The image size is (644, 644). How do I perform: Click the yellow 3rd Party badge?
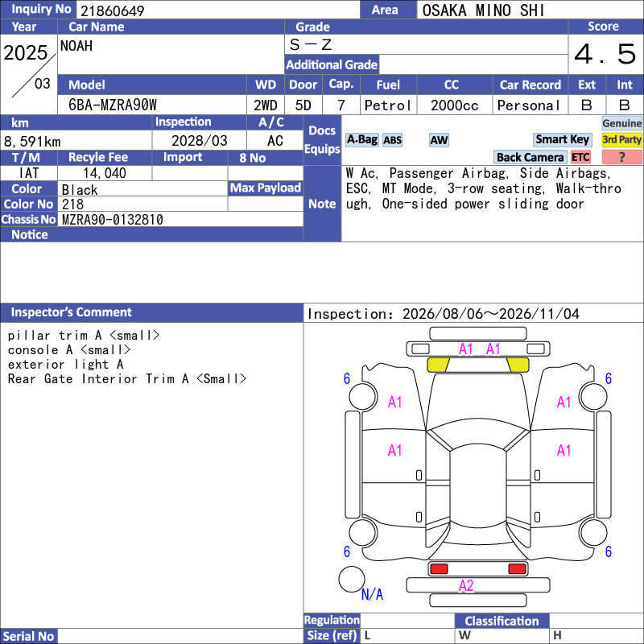pos(621,139)
